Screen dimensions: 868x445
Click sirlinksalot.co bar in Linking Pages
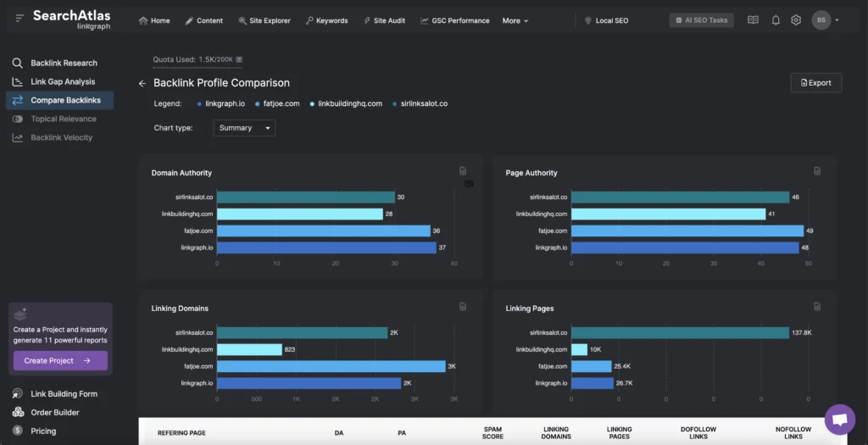(x=681, y=332)
